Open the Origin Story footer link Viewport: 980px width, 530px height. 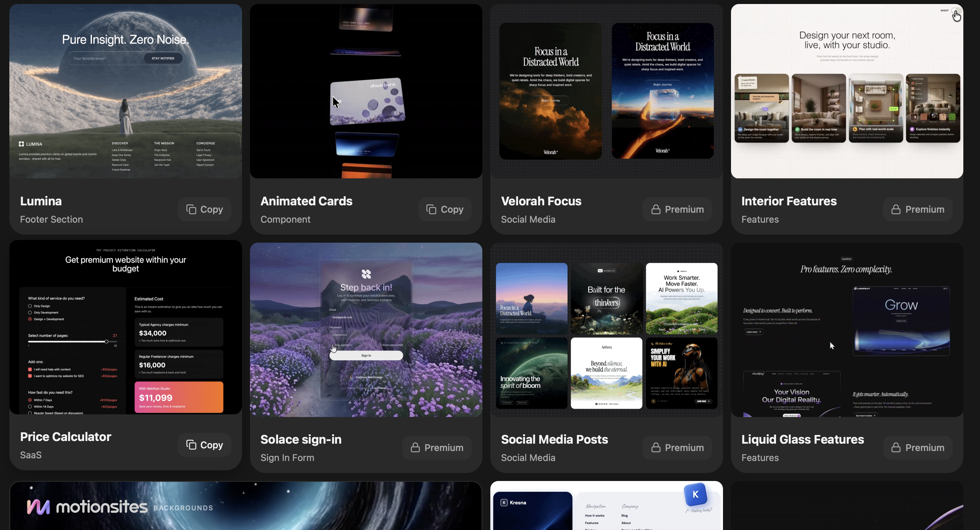[161, 150]
